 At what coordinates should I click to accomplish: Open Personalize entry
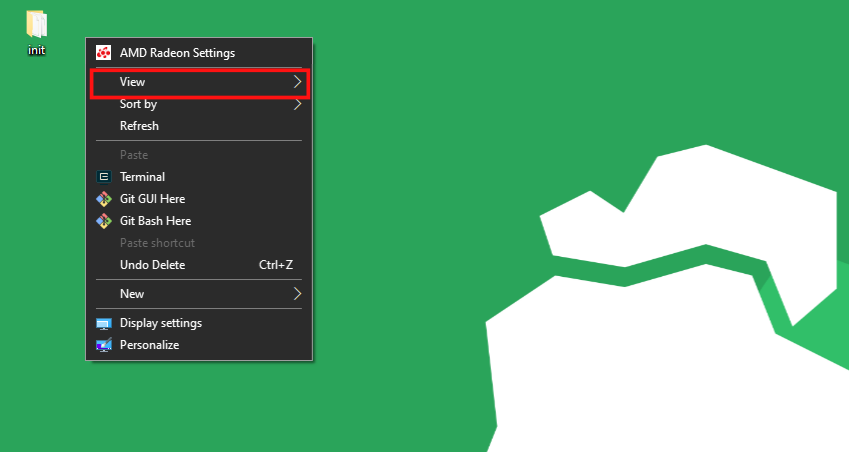(x=199, y=345)
